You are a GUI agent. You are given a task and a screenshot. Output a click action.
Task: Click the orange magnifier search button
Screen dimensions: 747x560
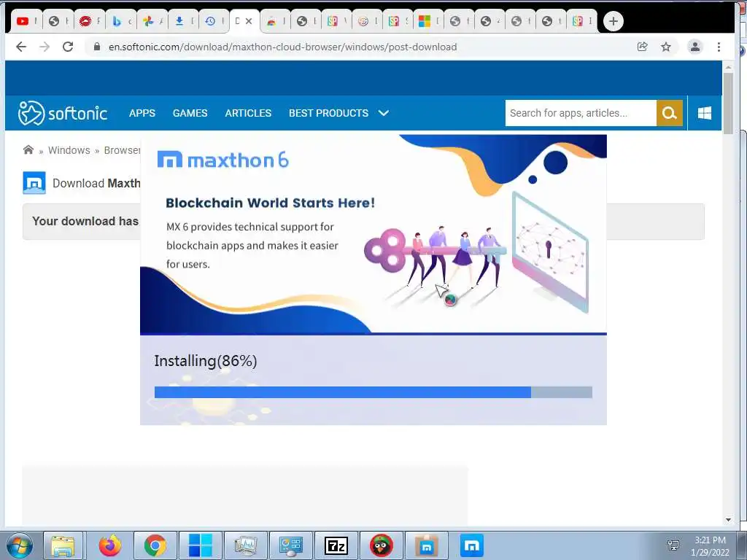pos(670,113)
